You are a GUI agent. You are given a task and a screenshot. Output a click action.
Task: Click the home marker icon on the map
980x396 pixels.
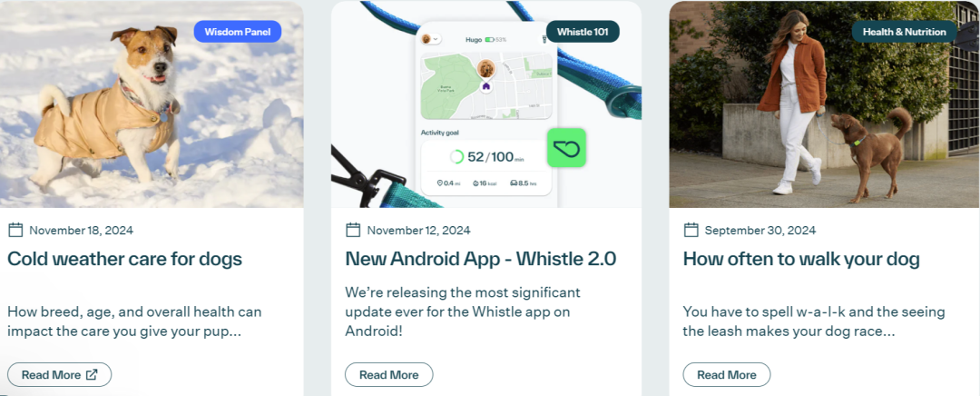click(485, 86)
